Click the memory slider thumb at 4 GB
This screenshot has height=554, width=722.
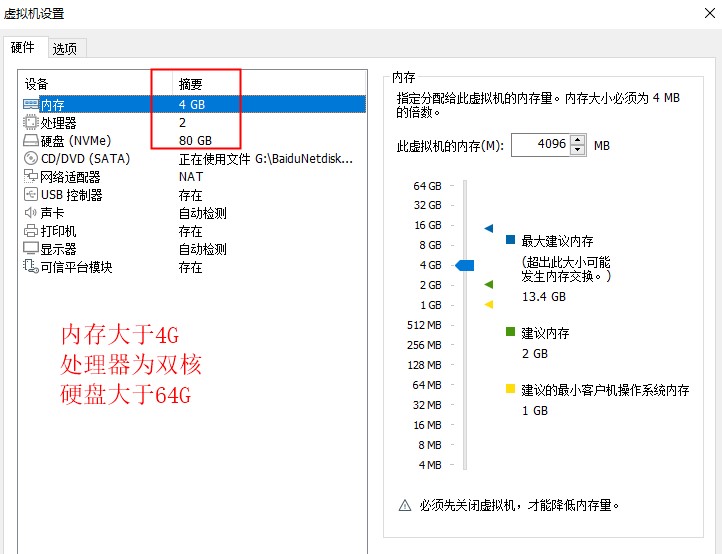[464, 265]
